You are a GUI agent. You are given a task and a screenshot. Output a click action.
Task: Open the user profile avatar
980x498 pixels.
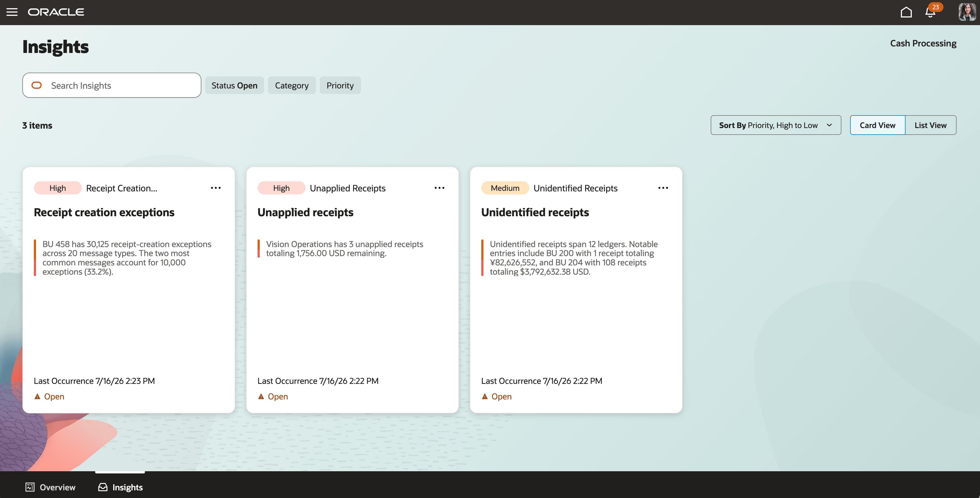pyautogui.click(x=967, y=12)
